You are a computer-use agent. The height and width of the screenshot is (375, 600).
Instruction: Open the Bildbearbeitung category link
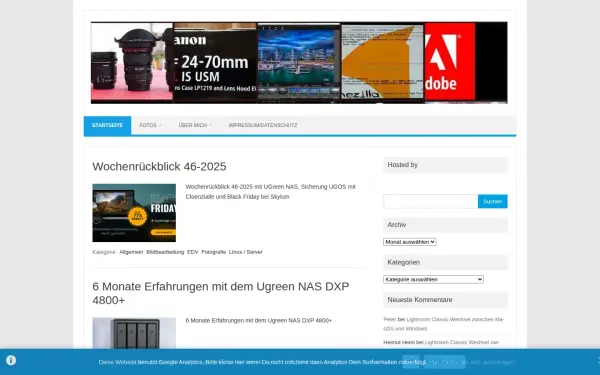pyautogui.click(x=165, y=252)
